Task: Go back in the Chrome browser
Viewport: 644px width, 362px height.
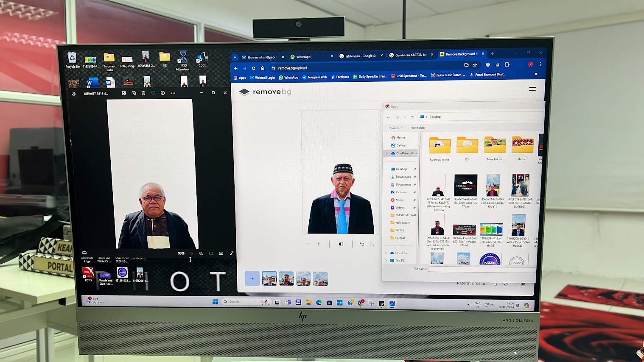Action: pyautogui.click(x=236, y=68)
